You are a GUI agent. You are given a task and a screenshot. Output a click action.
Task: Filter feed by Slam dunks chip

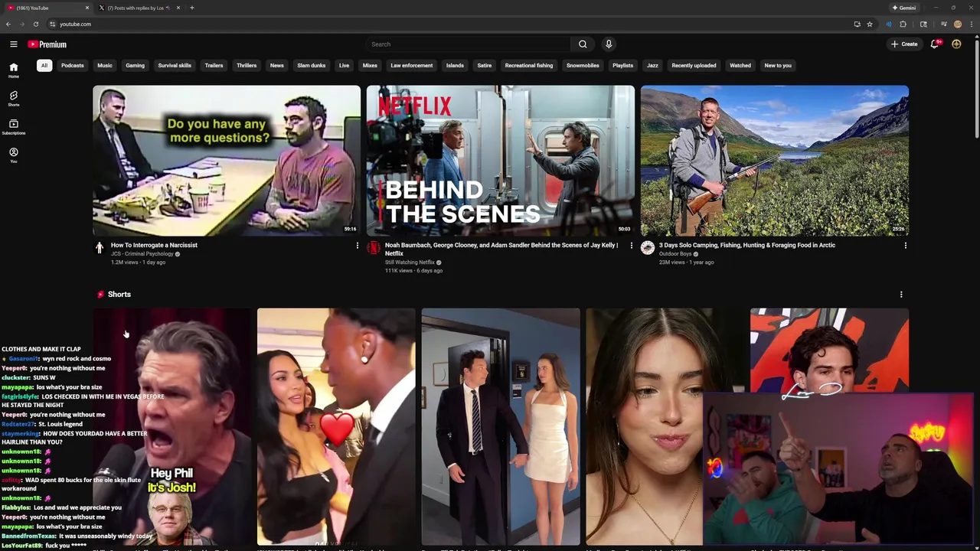coord(312,66)
